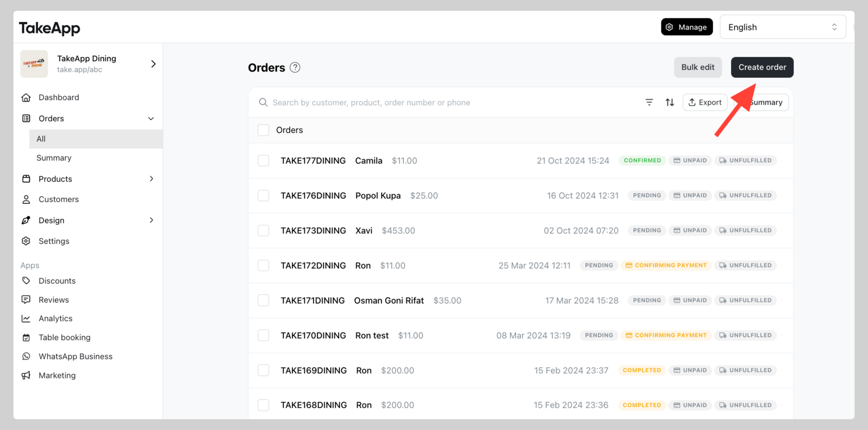The width and height of the screenshot is (868, 430).
Task: Open order TAKE177DINING
Action: [x=313, y=161]
